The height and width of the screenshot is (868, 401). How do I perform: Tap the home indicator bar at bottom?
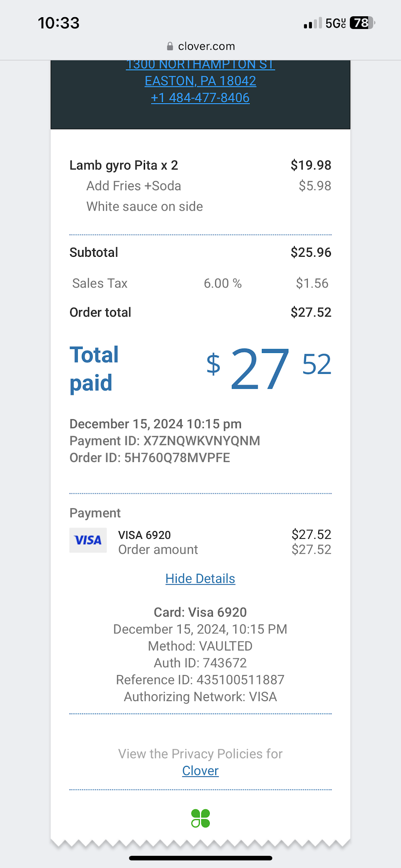tap(200, 858)
